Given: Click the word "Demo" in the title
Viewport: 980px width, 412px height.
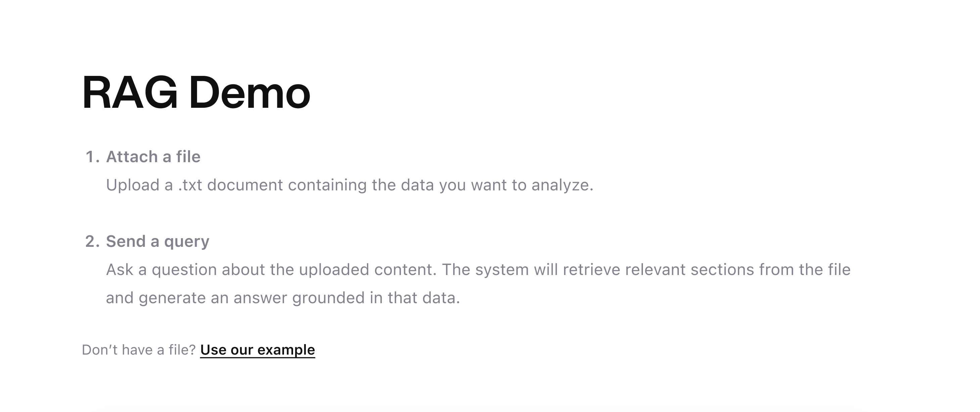Looking at the screenshot, I should tap(249, 93).
